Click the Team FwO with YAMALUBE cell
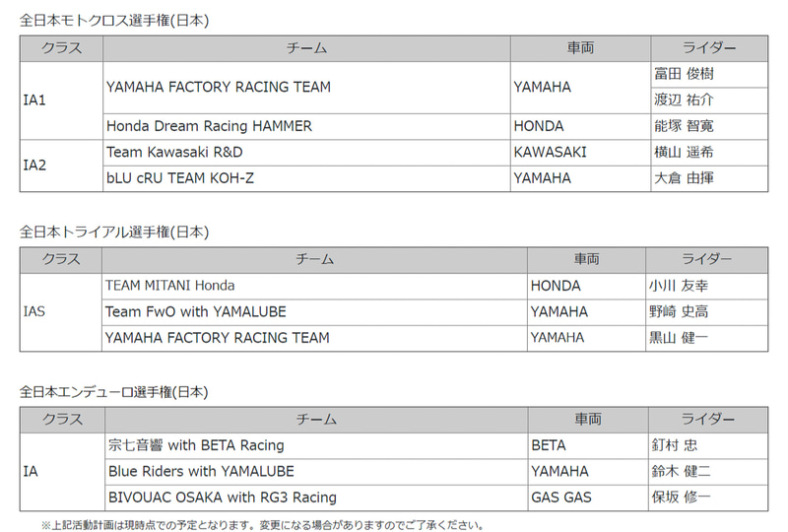The height and width of the screenshot is (532, 788). pyautogui.click(x=196, y=311)
